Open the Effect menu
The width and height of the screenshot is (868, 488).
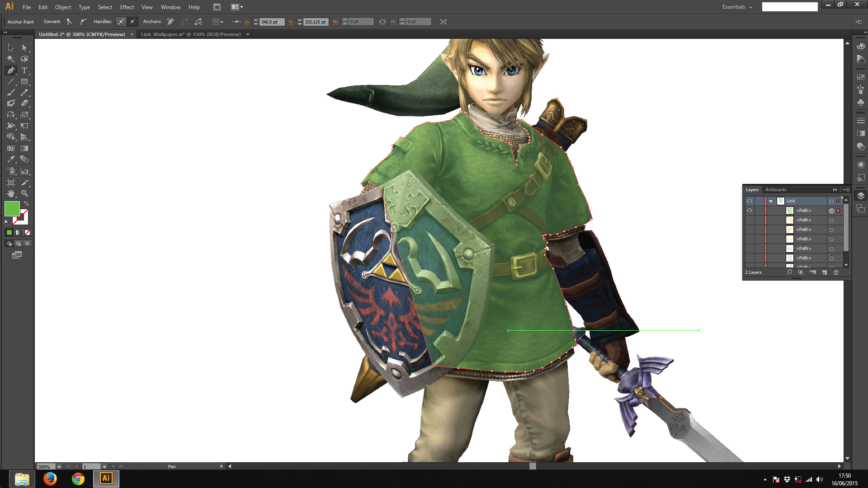coord(127,7)
